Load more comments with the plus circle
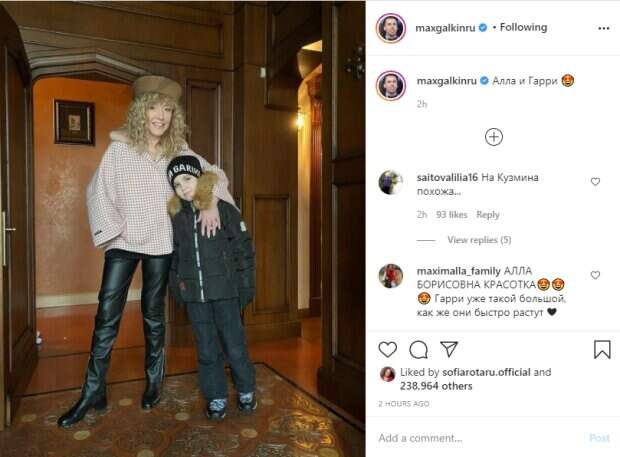620x457 pixels. click(493, 137)
